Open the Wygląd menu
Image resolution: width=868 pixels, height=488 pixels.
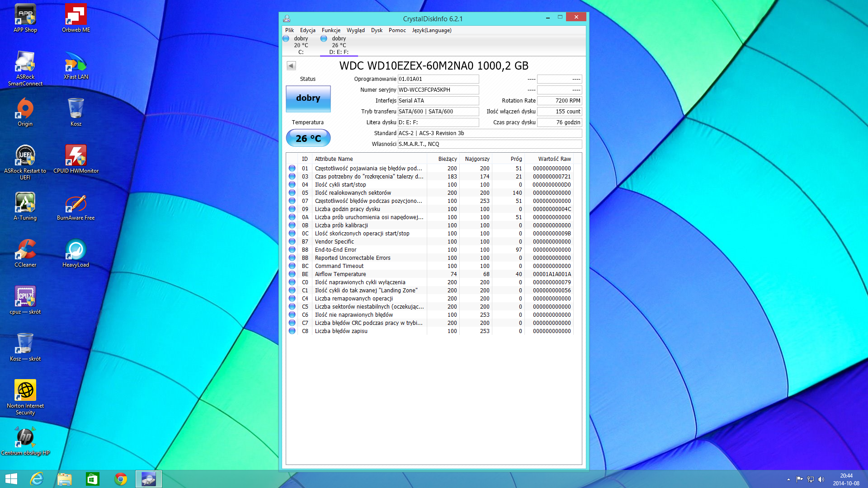tap(356, 30)
